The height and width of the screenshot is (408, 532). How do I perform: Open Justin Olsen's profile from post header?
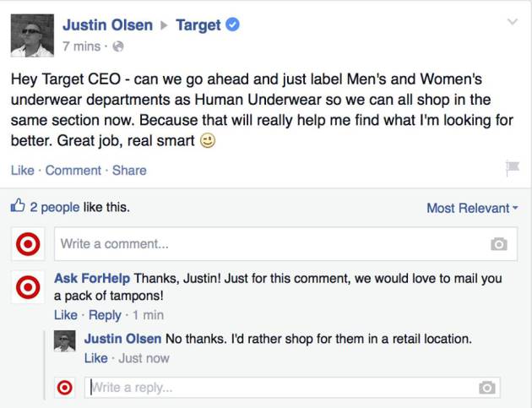[106, 25]
